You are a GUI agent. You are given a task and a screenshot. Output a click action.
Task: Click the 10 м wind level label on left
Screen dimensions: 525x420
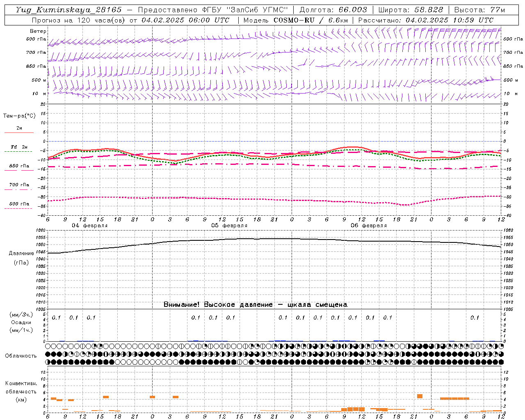(39, 94)
